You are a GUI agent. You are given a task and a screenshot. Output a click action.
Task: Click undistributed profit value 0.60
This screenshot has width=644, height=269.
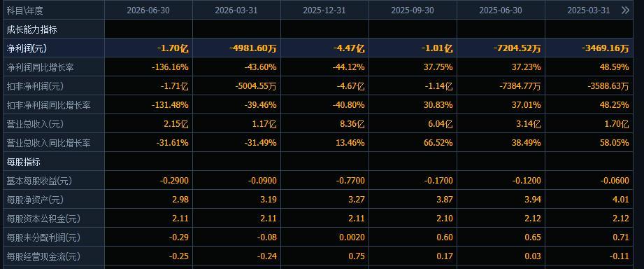click(x=445, y=237)
